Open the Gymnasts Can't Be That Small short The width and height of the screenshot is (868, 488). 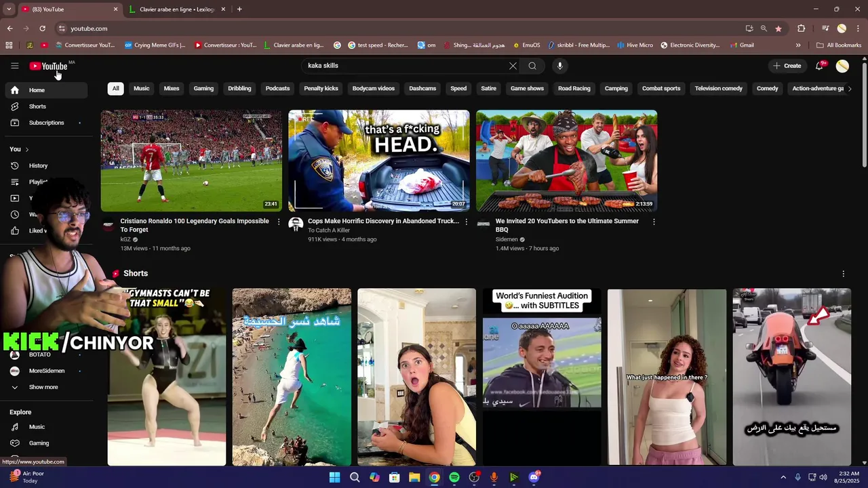click(167, 377)
